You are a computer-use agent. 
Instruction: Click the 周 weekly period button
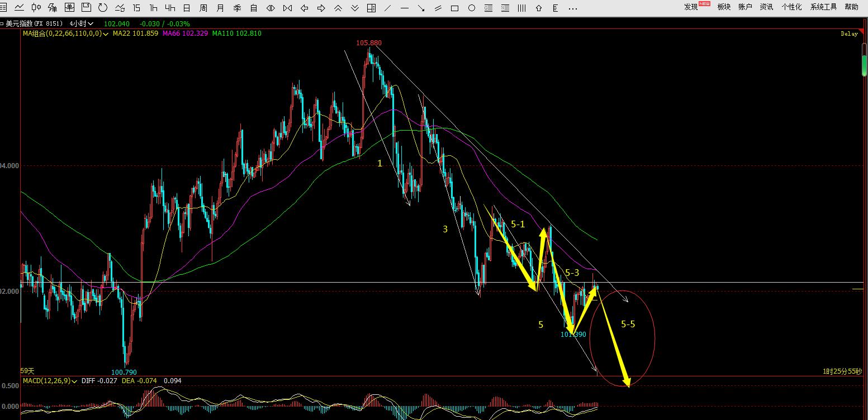pos(203,8)
